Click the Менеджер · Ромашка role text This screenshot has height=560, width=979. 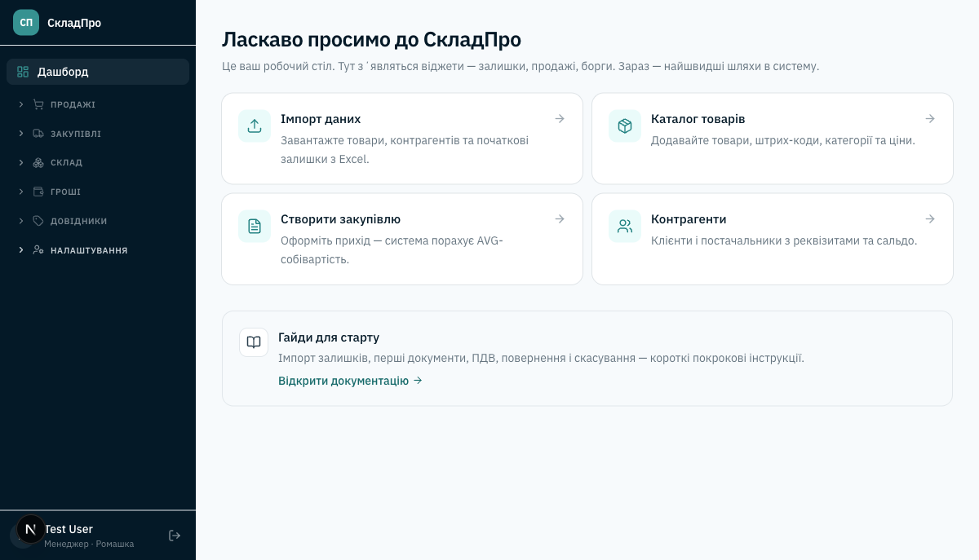pyautogui.click(x=89, y=544)
